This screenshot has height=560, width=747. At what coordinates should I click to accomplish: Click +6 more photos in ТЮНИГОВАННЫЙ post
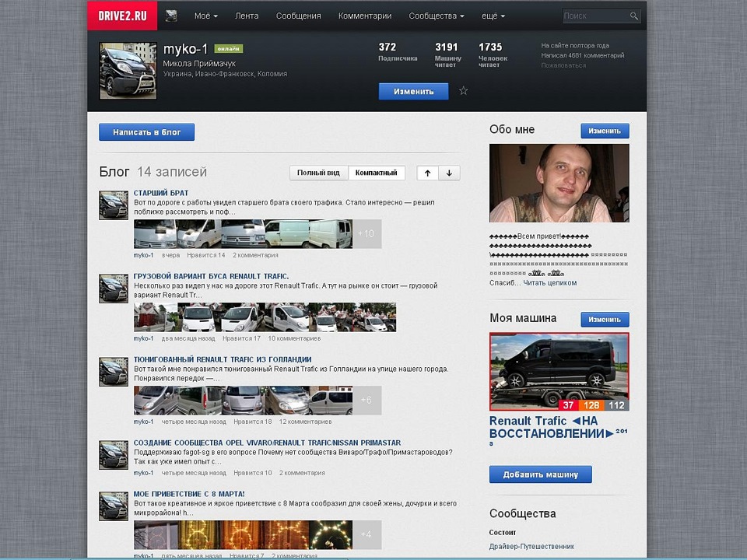(366, 400)
